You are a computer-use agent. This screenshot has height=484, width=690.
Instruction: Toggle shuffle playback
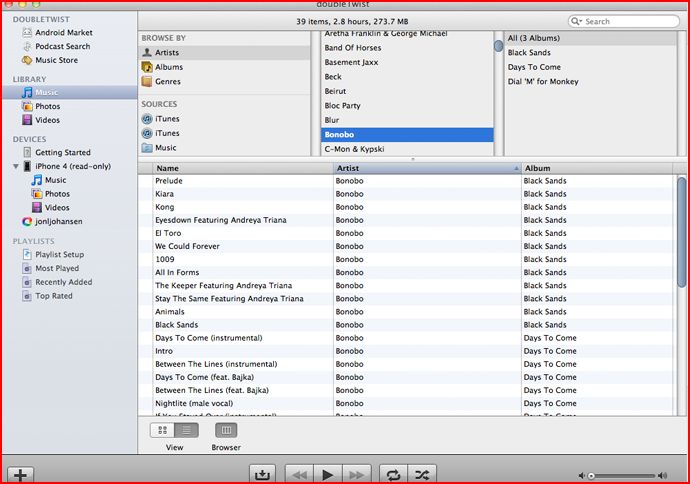pos(422,474)
